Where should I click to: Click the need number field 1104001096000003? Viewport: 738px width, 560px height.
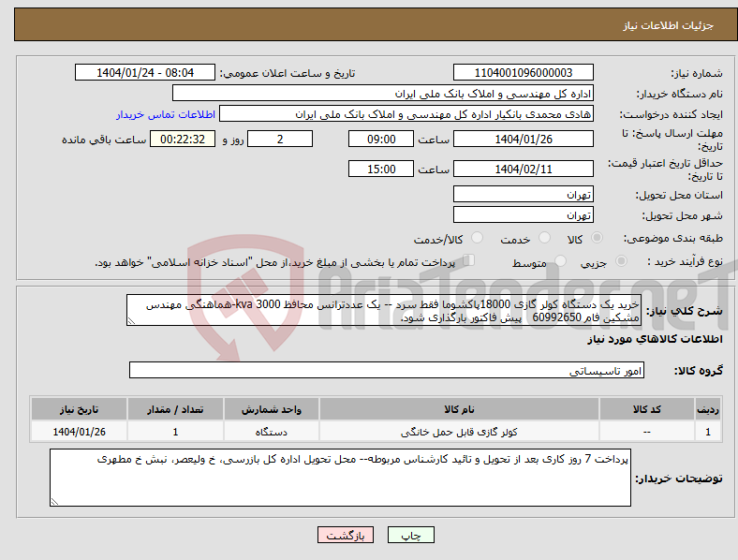[523, 72]
